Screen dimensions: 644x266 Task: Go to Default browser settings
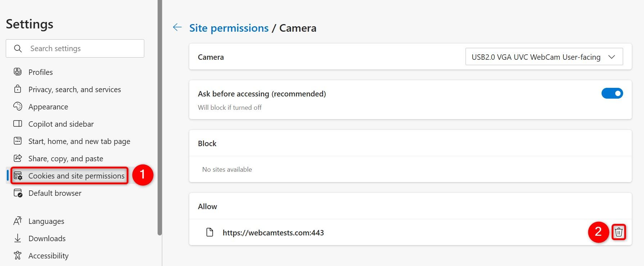click(x=55, y=193)
